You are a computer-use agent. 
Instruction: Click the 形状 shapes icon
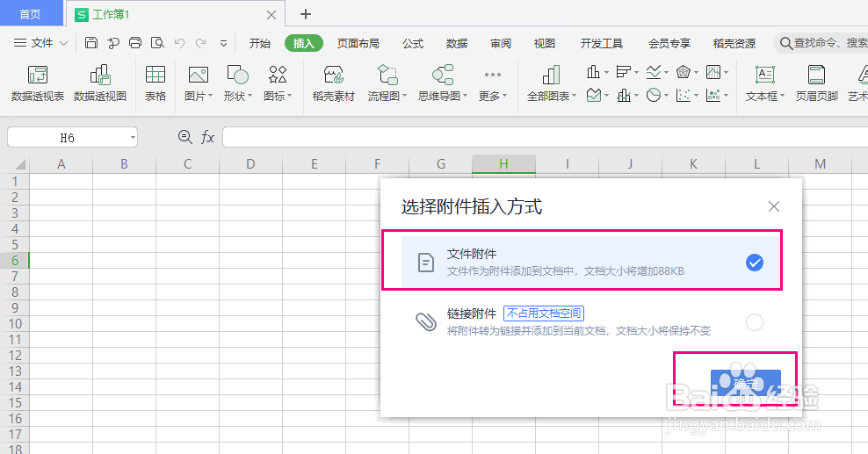point(237,75)
